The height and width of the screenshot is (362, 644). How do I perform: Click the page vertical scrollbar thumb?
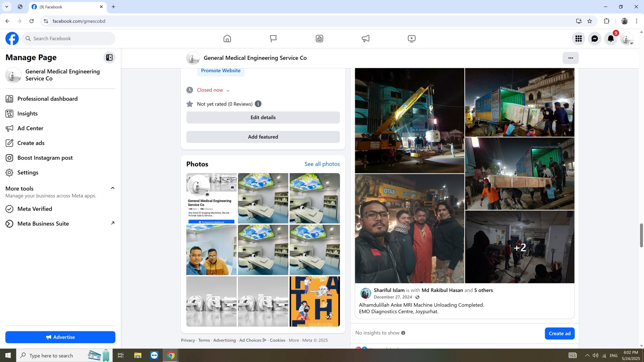[x=641, y=235]
